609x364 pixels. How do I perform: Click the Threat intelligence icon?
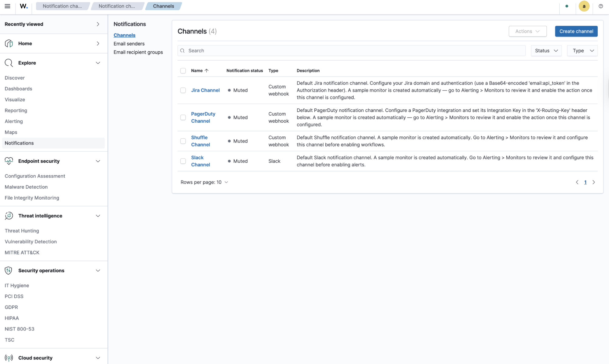click(9, 216)
